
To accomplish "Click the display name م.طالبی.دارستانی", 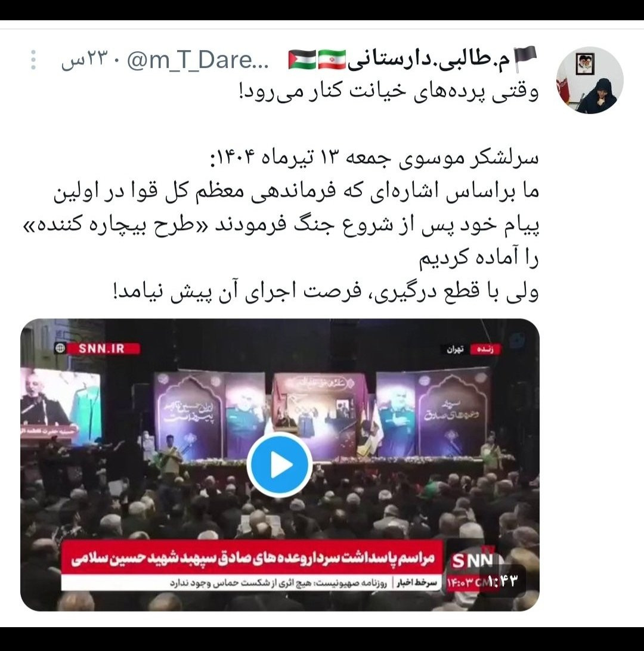I will pyautogui.click(x=429, y=60).
